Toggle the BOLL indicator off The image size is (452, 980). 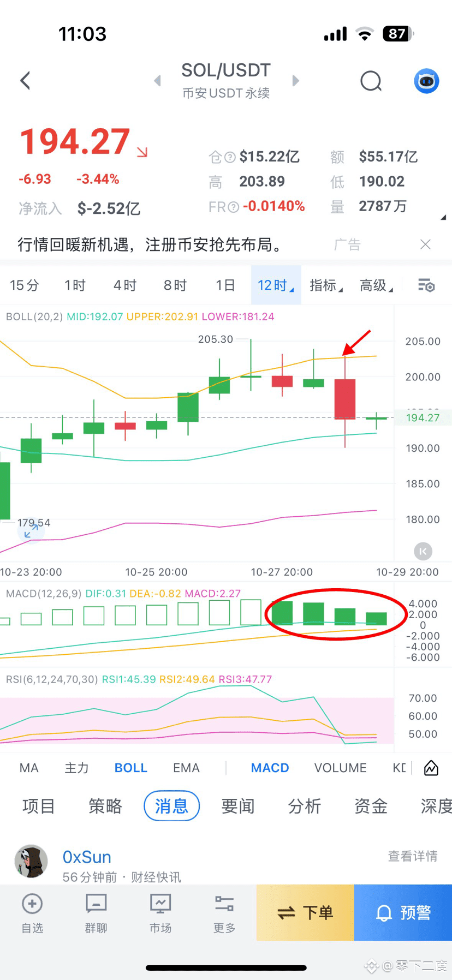coord(131,768)
